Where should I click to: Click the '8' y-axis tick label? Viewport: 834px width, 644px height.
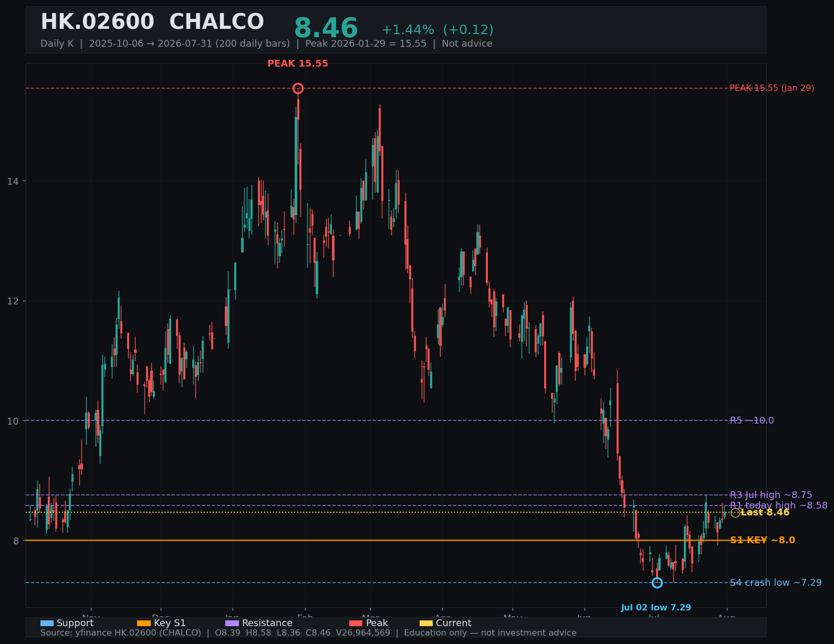click(x=16, y=541)
